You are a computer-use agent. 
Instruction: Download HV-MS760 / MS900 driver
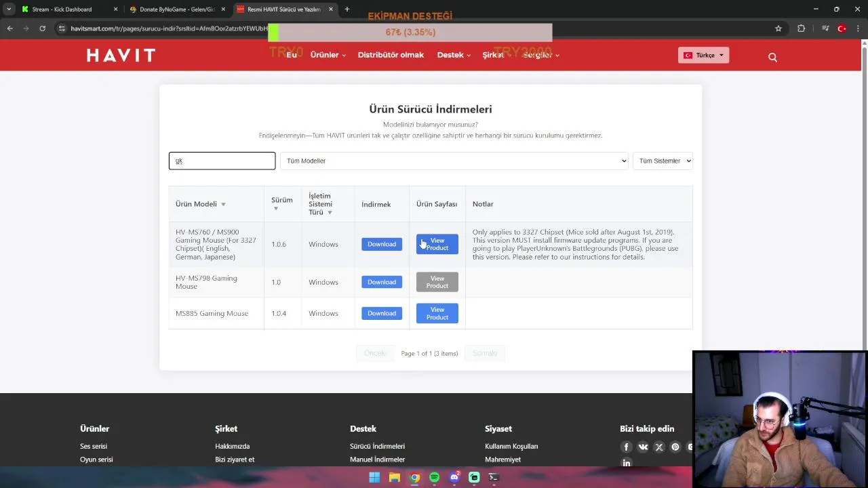tap(382, 244)
